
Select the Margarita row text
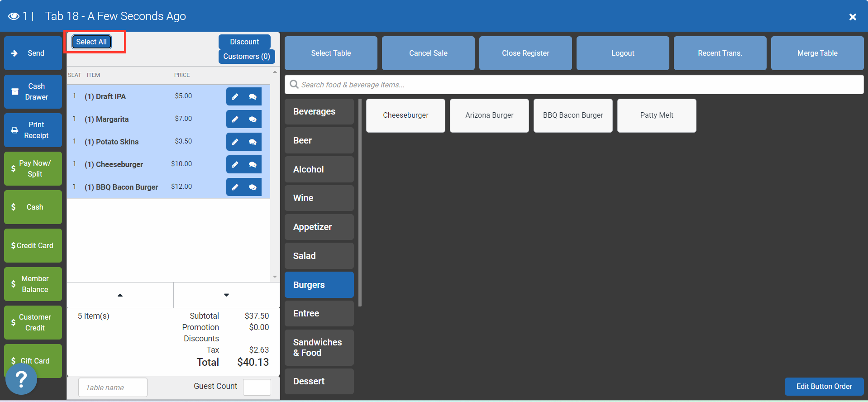point(106,119)
